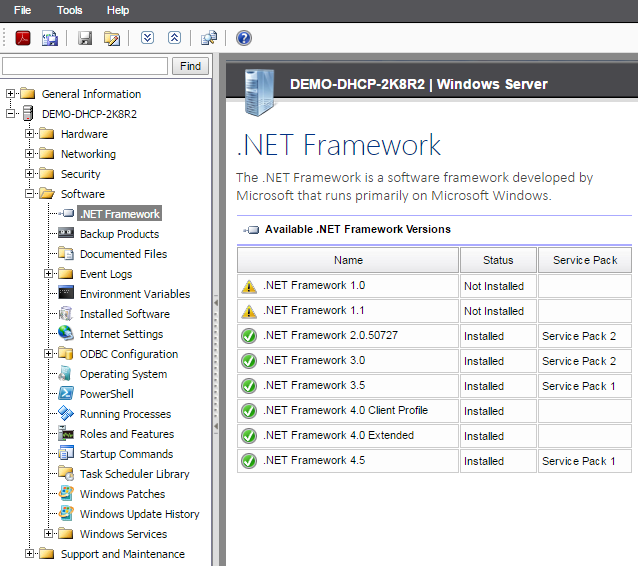
Task: Select the .NET Framework 2.0.50727 row
Action: (434, 336)
